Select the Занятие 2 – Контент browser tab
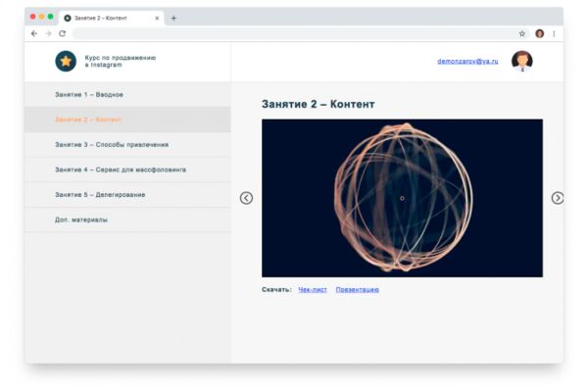This screenshot has width=588, height=392. pos(112,18)
